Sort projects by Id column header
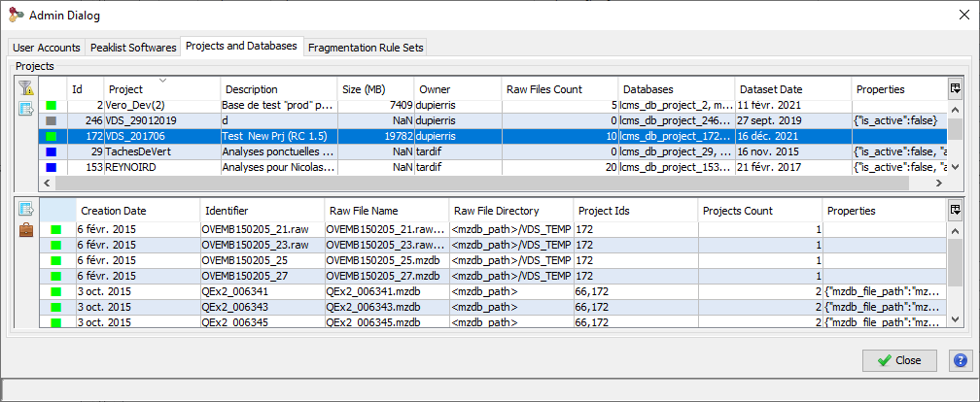980x402 pixels. point(85,89)
